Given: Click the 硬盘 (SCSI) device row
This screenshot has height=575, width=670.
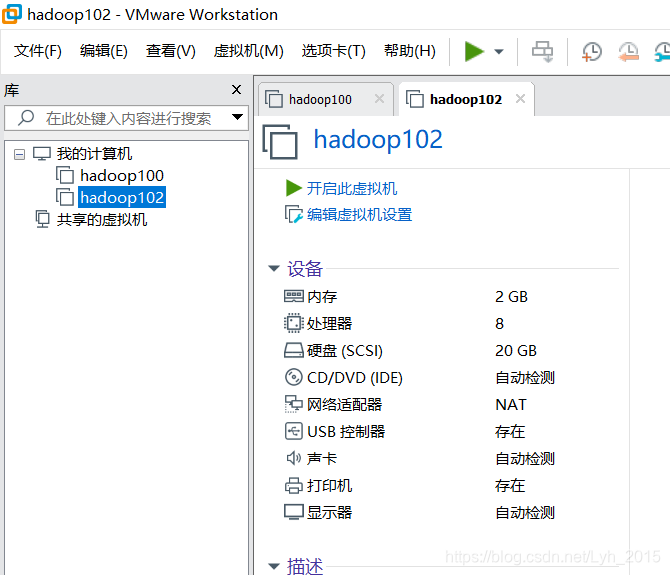Looking at the screenshot, I should [451, 350].
